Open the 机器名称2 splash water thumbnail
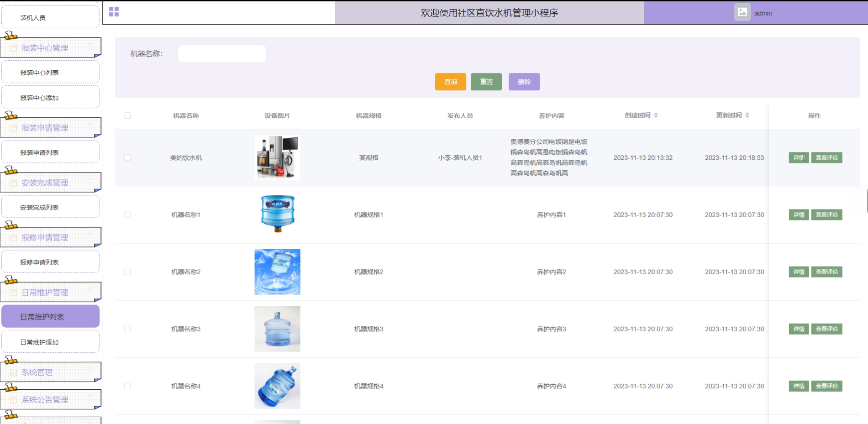This screenshot has height=424, width=868. coord(277,272)
